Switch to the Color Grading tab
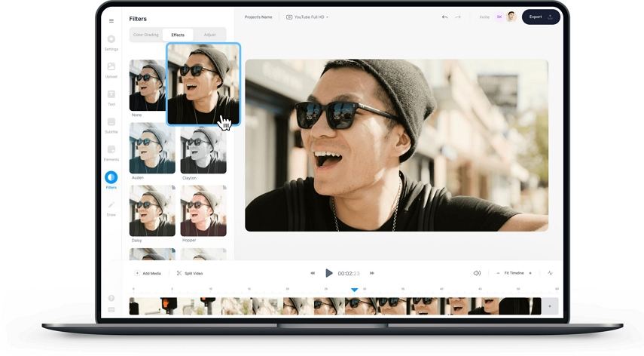644x356 pixels. (146, 35)
